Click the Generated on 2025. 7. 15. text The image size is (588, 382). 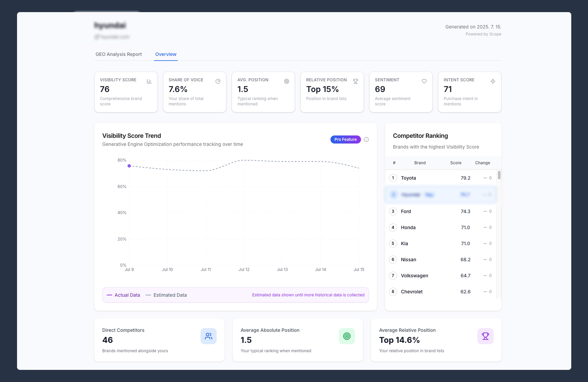pyautogui.click(x=473, y=27)
